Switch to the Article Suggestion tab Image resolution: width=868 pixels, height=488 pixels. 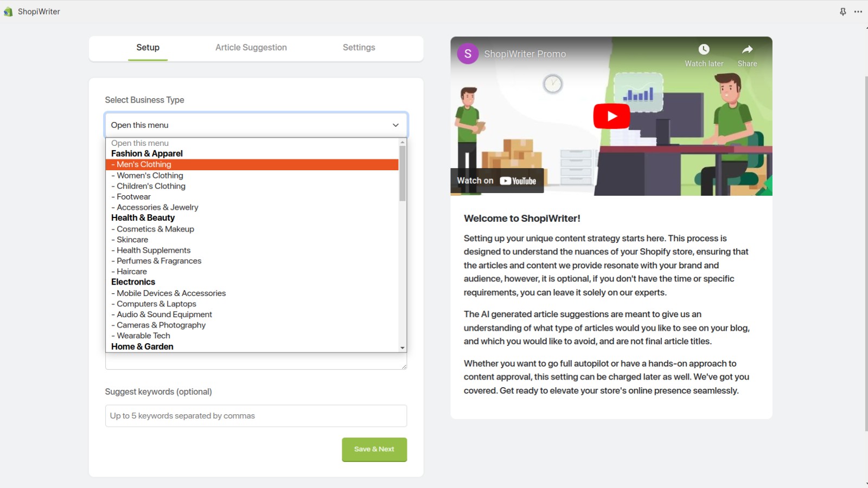click(x=251, y=48)
